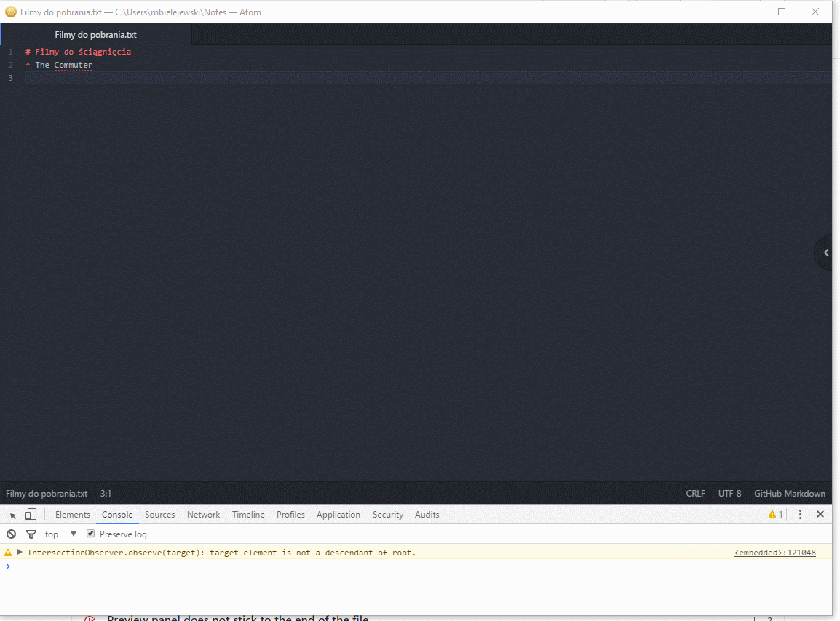Click the heading line '# Filmy do ściągnięcia'
Image resolution: width=840 pixels, height=621 pixels.
pyautogui.click(x=78, y=52)
